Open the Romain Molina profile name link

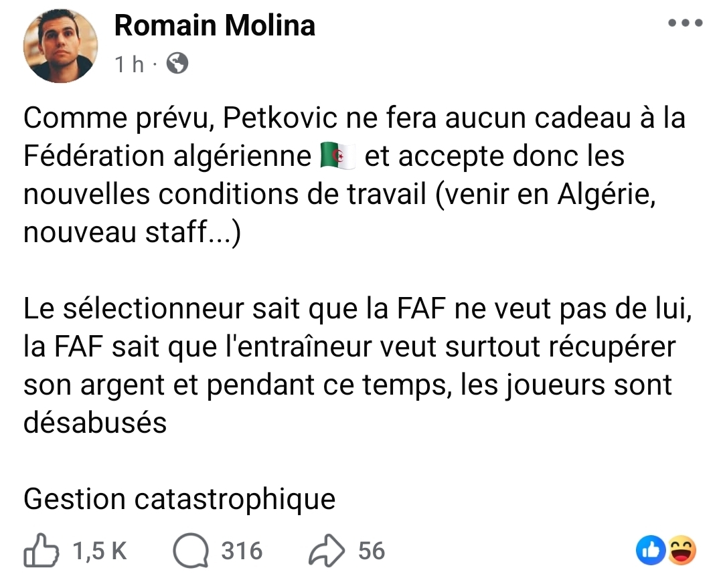pyautogui.click(x=215, y=25)
